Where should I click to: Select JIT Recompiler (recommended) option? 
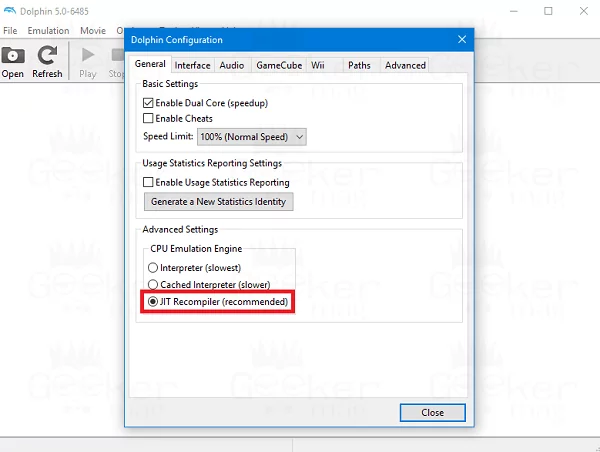tap(153, 302)
